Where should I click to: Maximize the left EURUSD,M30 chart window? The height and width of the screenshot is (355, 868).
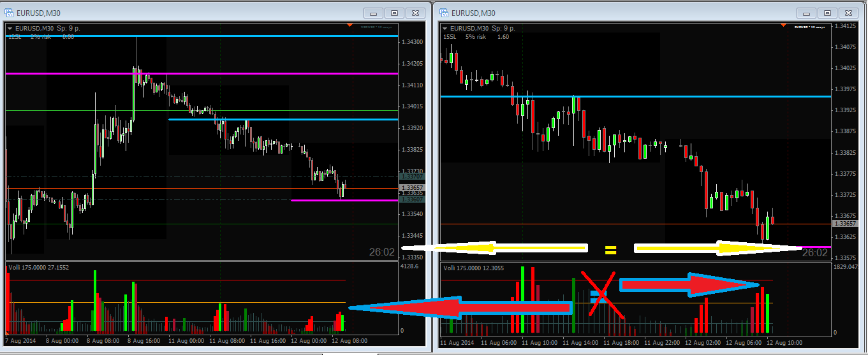click(394, 13)
